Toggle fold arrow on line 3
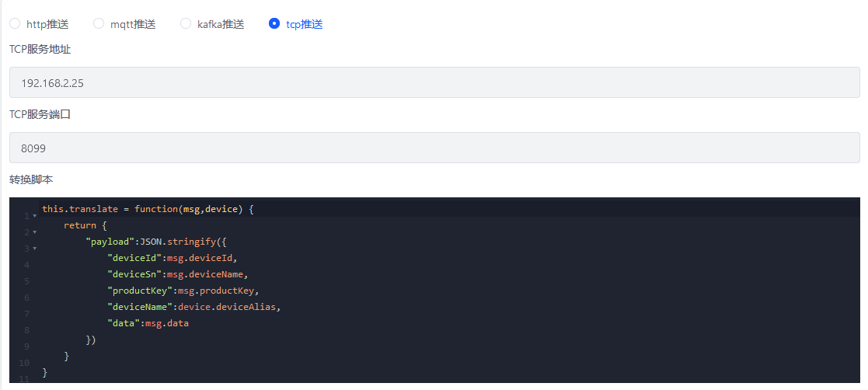Image resolution: width=868 pixels, height=390 pixels. 35,249
